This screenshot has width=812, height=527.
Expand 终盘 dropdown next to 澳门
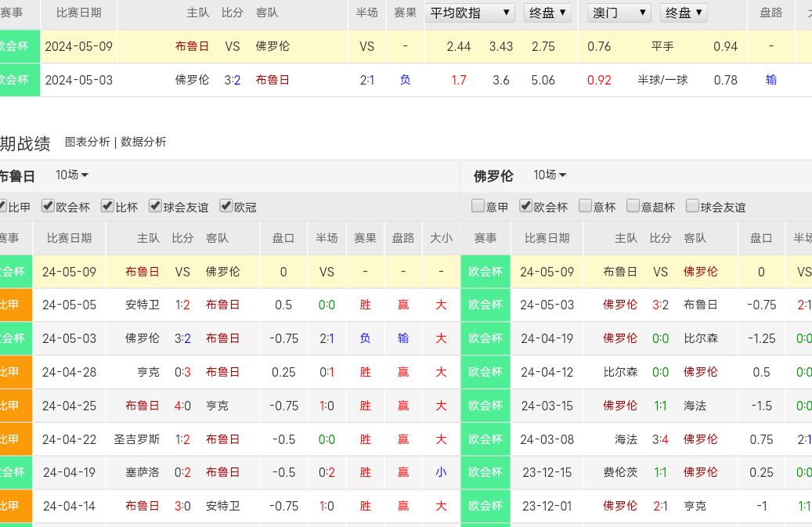pos(684,13)
